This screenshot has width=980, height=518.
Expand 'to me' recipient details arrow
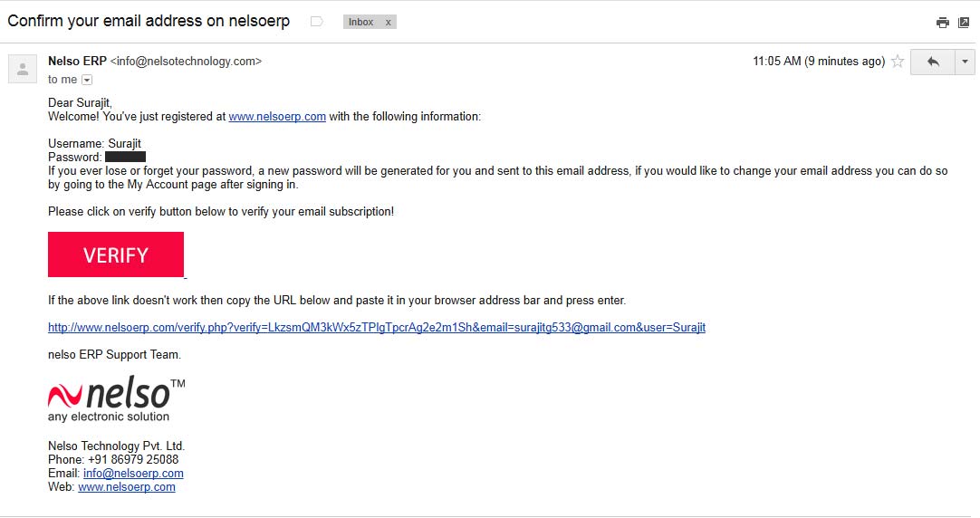pos(87,80)
